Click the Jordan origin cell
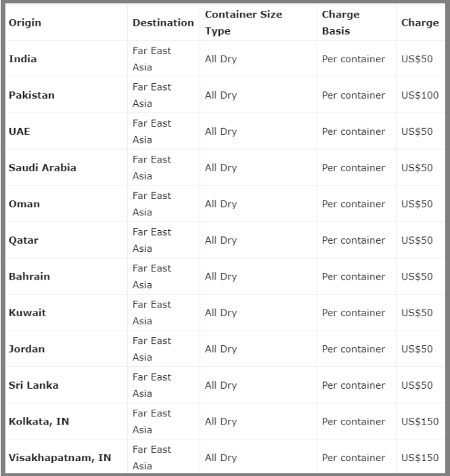Viewport: 450px width, 476px height. click(x=26, y=349)
